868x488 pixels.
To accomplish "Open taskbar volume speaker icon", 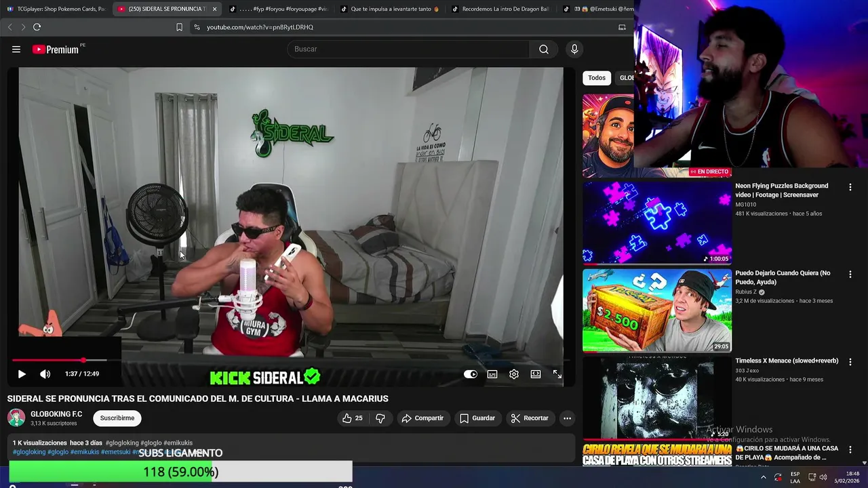I will [823, 478].
